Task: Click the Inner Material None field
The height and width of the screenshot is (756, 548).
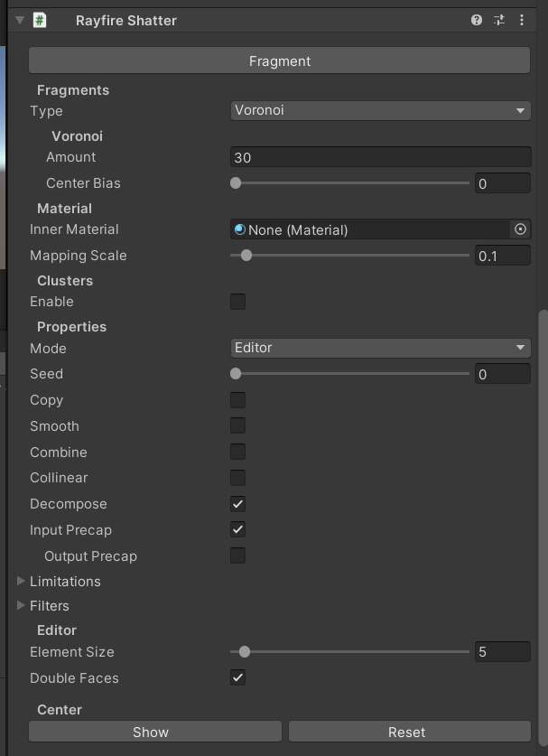Action: [x=370, y=229]
